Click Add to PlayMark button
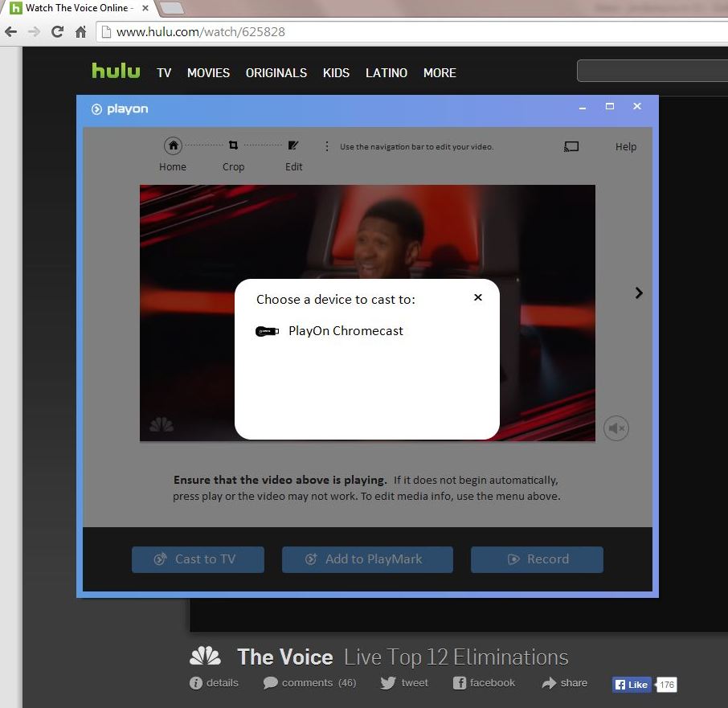 (x=367, y=559)
